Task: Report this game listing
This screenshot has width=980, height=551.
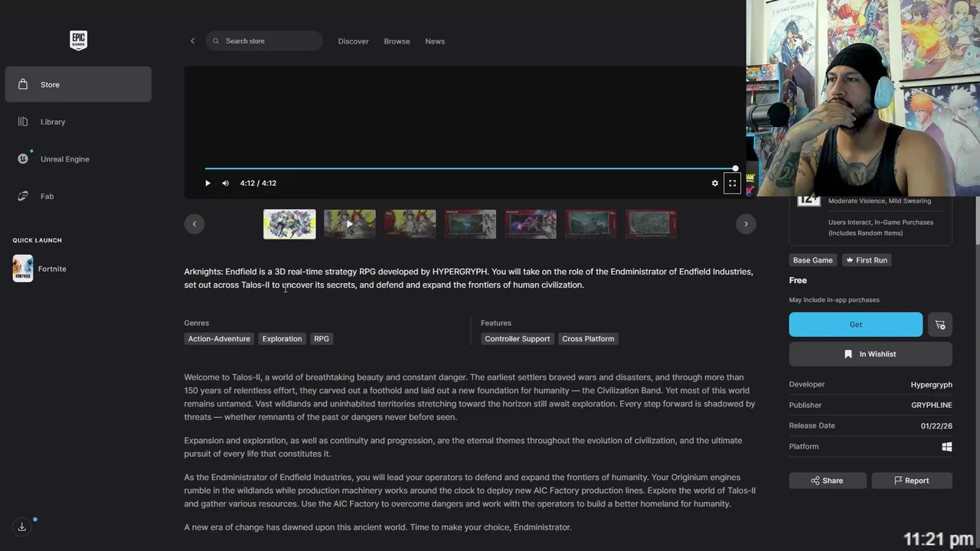Action: pyautogui.click(x=912, y=481)
